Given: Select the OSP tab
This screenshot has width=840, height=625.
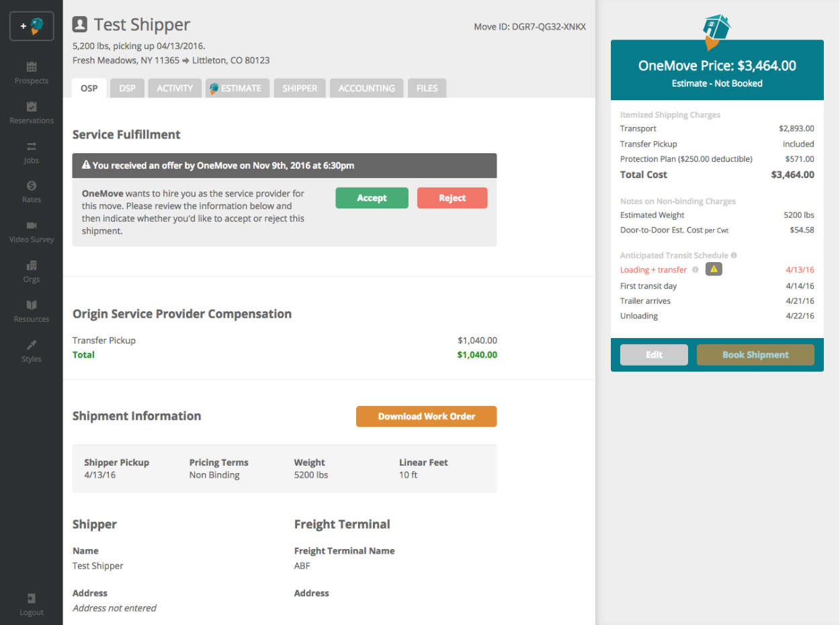Looking at the screenshot, I should [x=89, y=88].
